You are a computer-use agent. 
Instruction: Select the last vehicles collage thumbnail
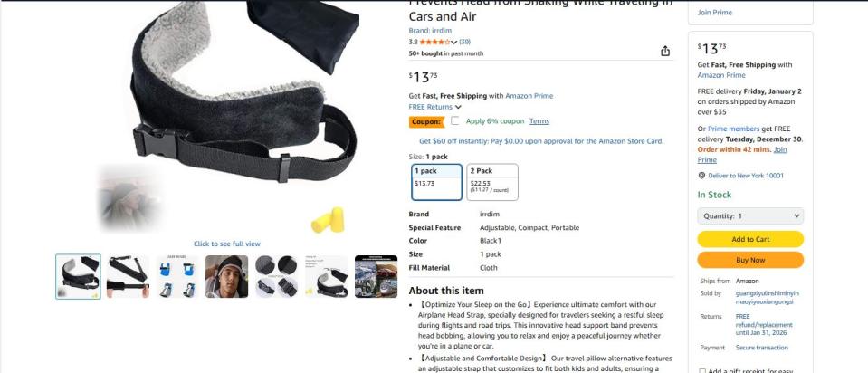click(376, 276)
